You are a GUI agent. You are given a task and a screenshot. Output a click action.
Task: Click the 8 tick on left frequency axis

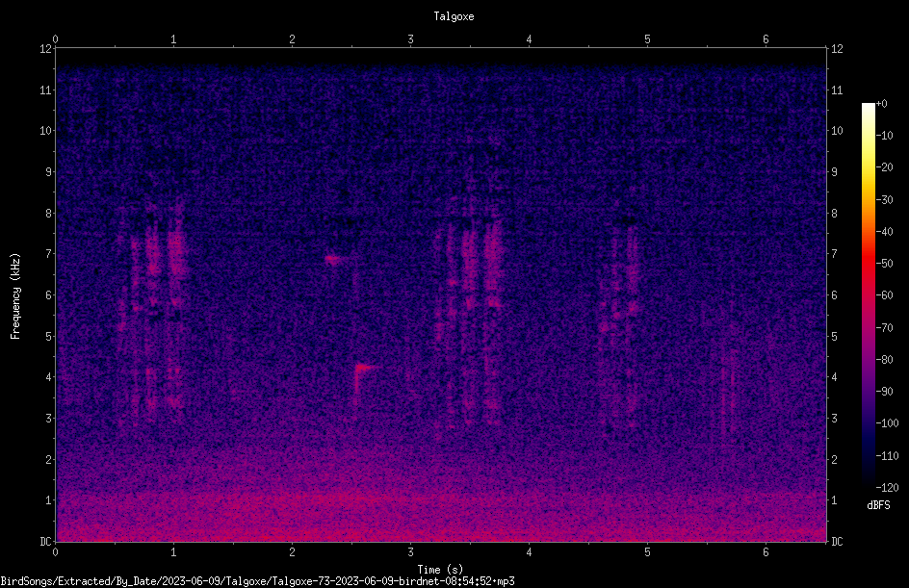pos(49,214)
